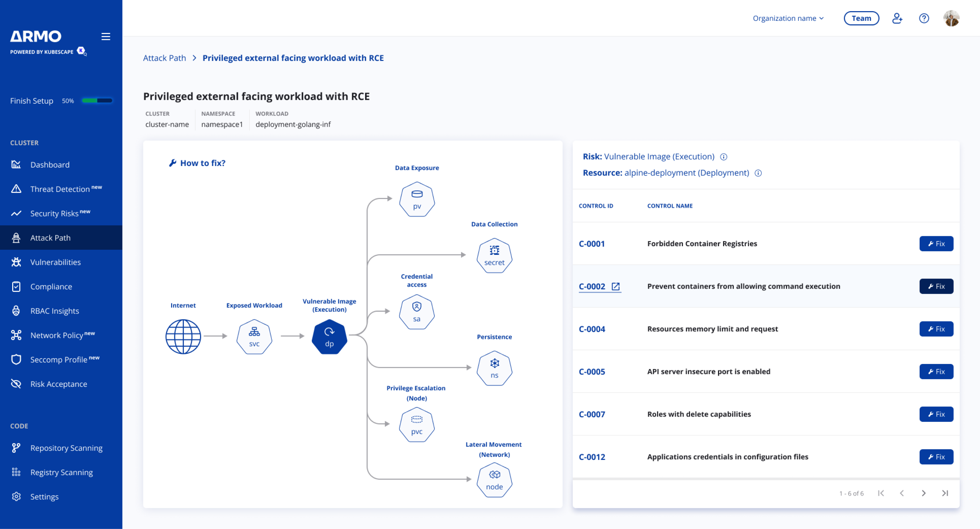Click the deployment-golang-inf workload value
The height and width of the screenshot is (529, 980).
293,124
